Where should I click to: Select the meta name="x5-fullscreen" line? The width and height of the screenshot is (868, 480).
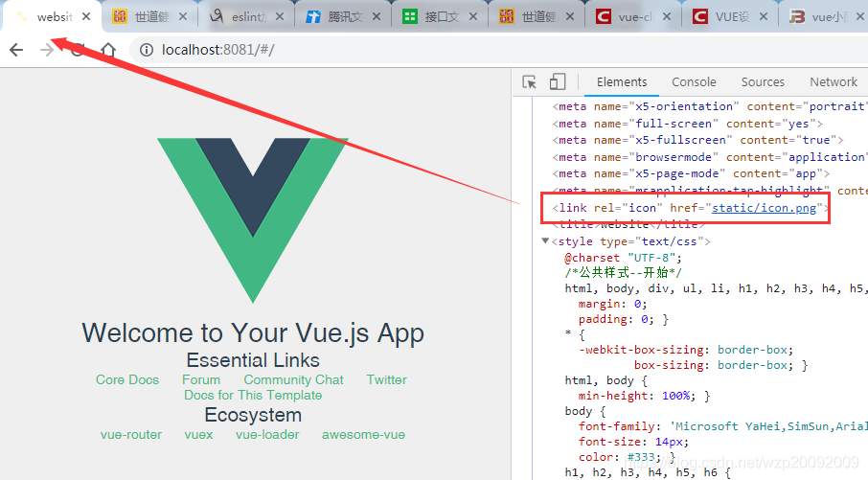pos(697,140)
